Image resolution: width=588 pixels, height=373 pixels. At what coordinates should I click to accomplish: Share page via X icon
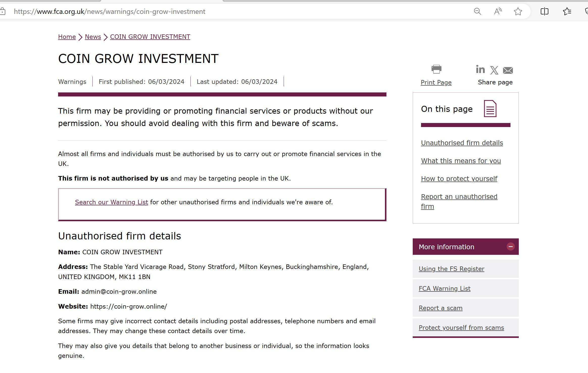click(494, 70)
